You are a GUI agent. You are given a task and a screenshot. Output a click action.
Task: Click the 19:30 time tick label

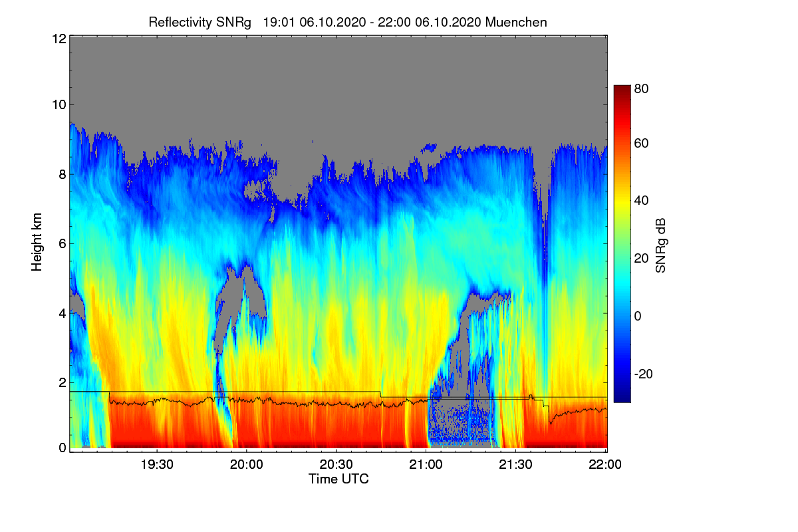[157, 465]
